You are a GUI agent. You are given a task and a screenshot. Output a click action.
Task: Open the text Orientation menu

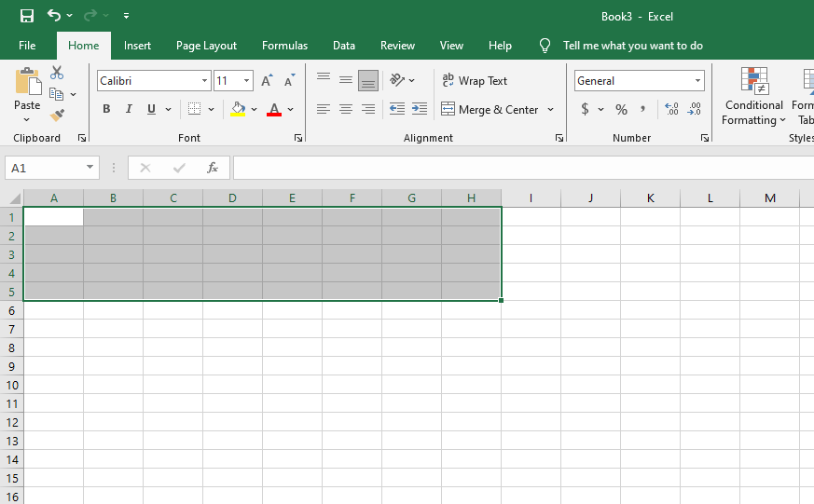tap(402, 80)
